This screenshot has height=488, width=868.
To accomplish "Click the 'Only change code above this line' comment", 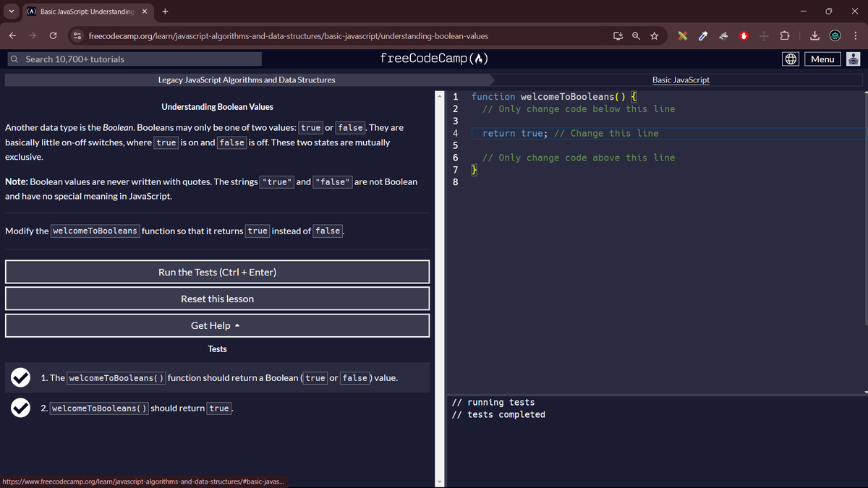I will click(x=579, y=158).
